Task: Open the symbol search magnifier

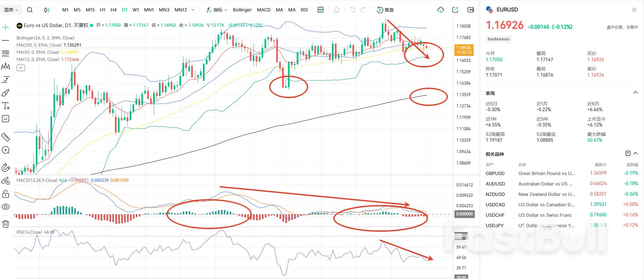Action: coord(30,10)
